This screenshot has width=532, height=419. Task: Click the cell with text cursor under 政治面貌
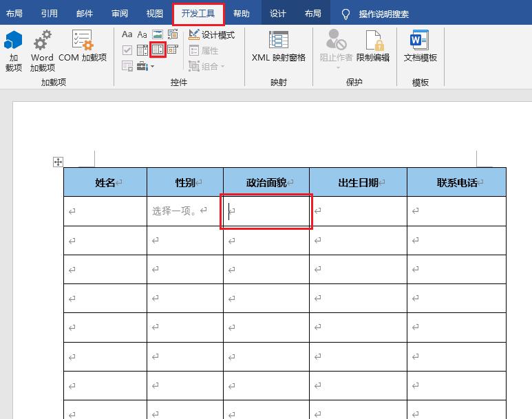pos(266,211)
